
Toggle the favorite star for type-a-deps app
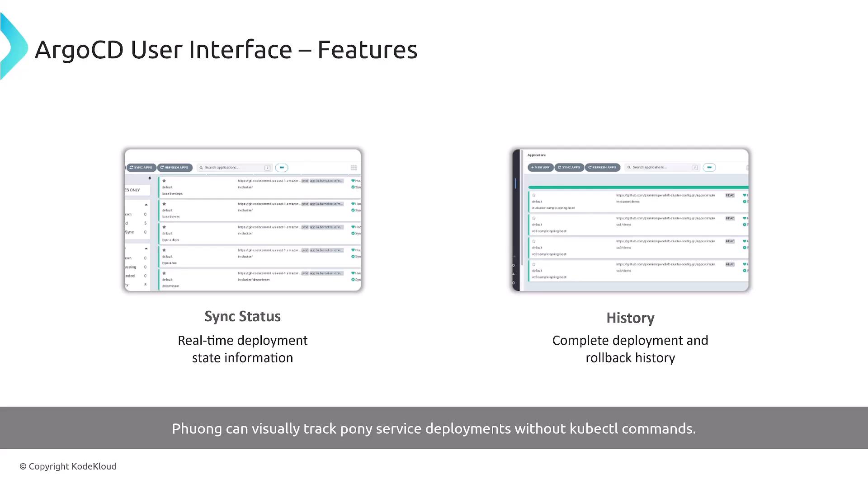point(164,227)
